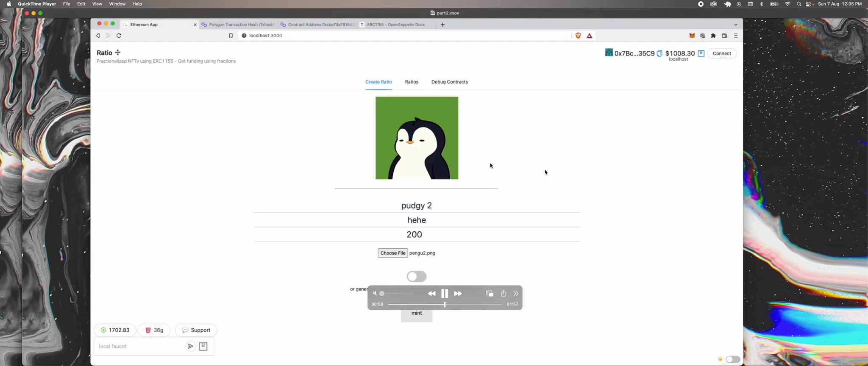Mute audio in QuickTime controls
Image resolution: width=868 pixels, height=366 pixels.
[x=375, y=294]
